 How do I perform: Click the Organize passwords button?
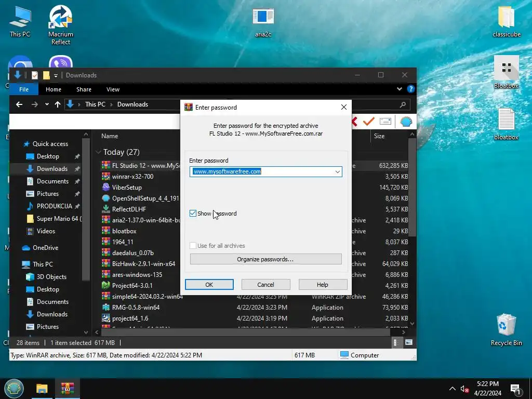(265, 259)
